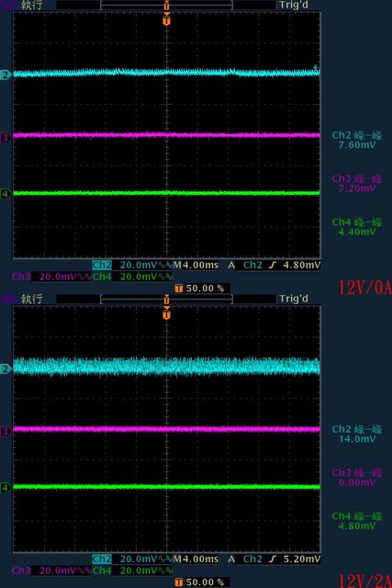
Task: Select the channel 4 ground marker in the bottom capture
Action: (x=6, y=488)
